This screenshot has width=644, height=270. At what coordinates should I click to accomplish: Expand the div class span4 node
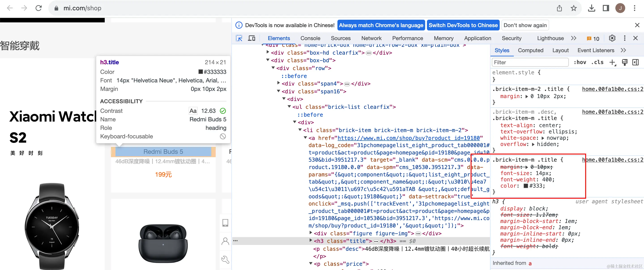[x=279, y=83]
